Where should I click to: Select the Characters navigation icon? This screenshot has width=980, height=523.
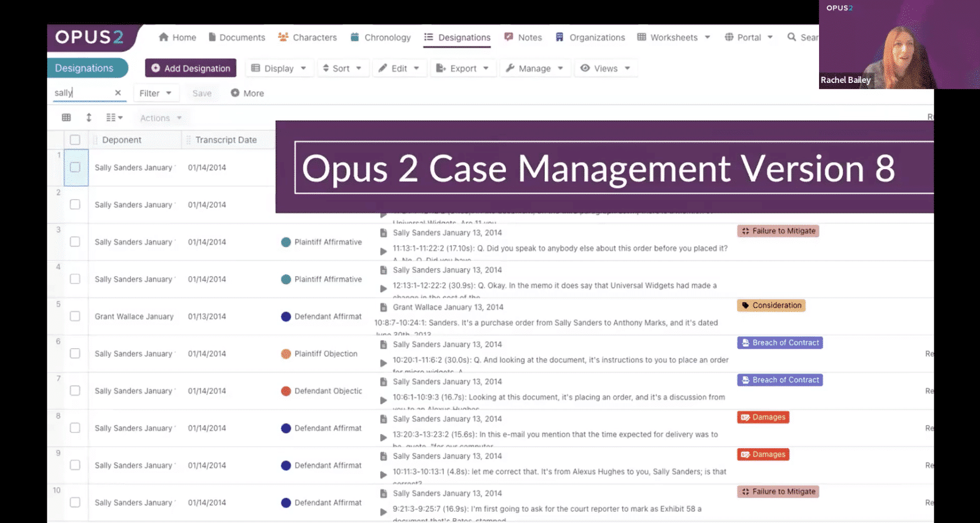point(282,37)
